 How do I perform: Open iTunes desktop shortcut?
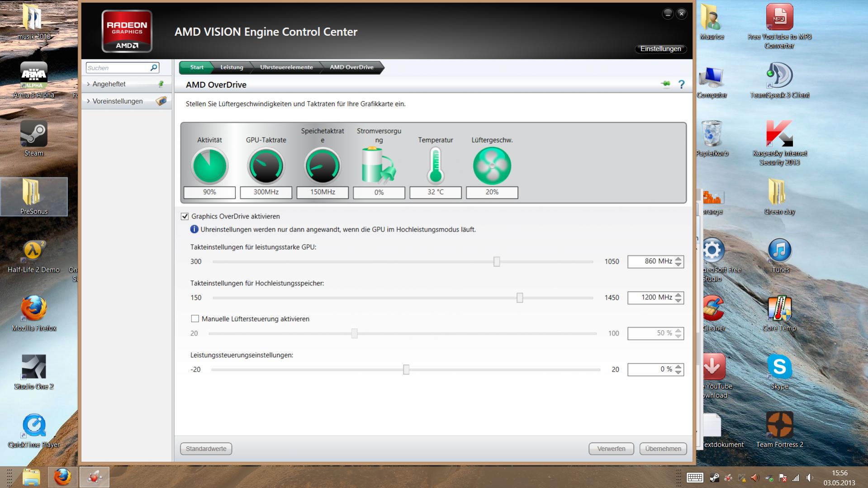click(779, 256)
